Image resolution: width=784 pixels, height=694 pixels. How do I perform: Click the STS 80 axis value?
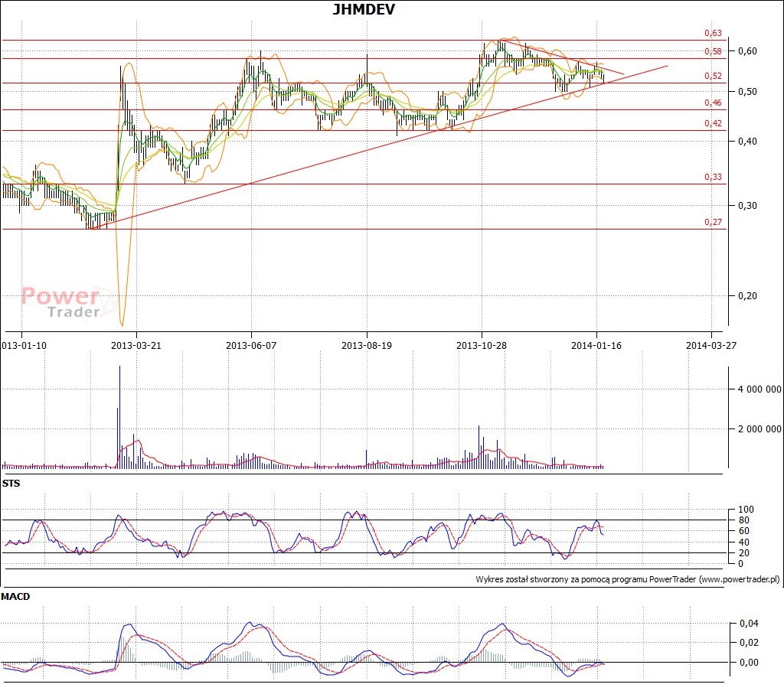pyautogui.click(x=743, y=520)
